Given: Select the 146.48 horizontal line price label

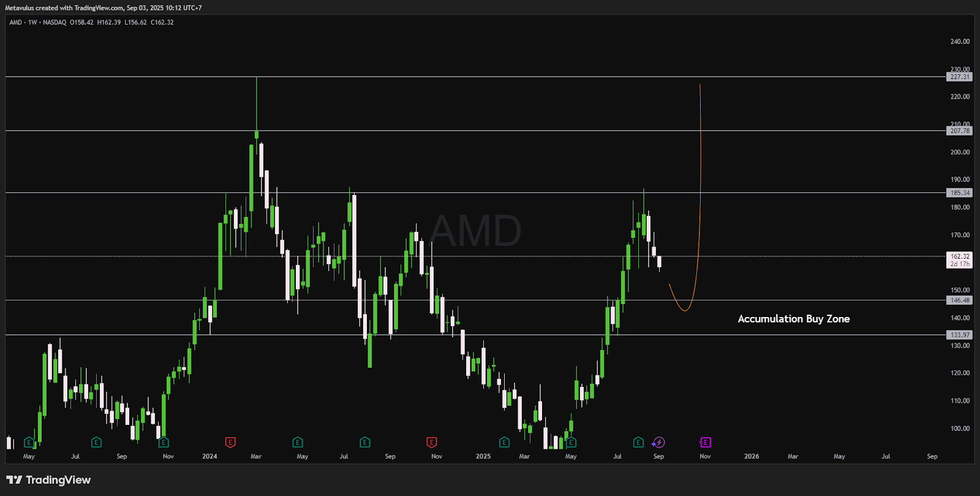Looking at the screenshot, I should 960,300.
